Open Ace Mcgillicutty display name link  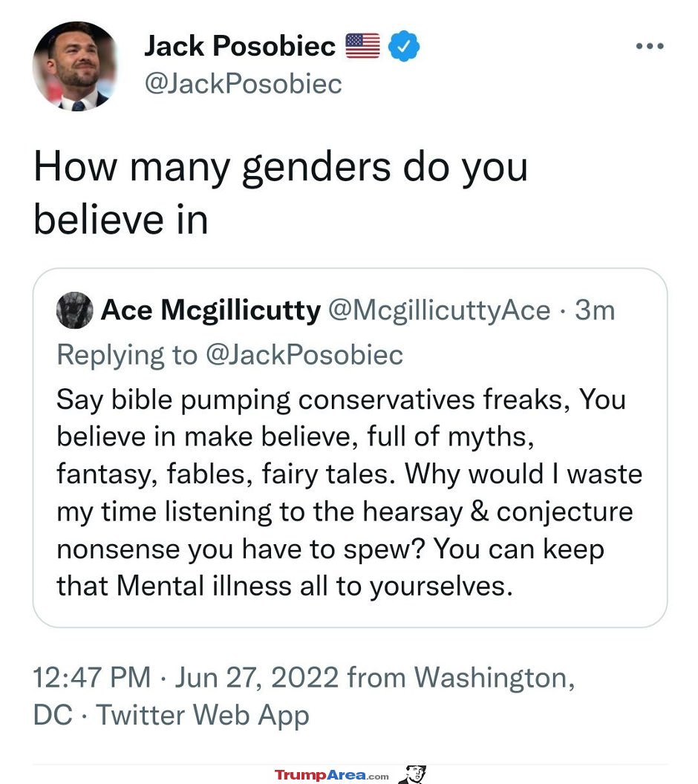[210, 310]
